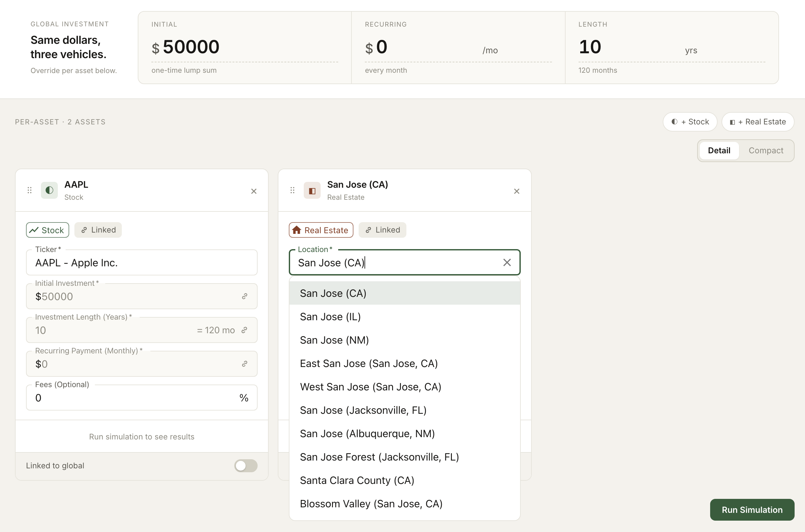This screenshot has width=805, height=532.
Task: Switch to Detail view
Action: pyautogui.click(x=719, y=150)
